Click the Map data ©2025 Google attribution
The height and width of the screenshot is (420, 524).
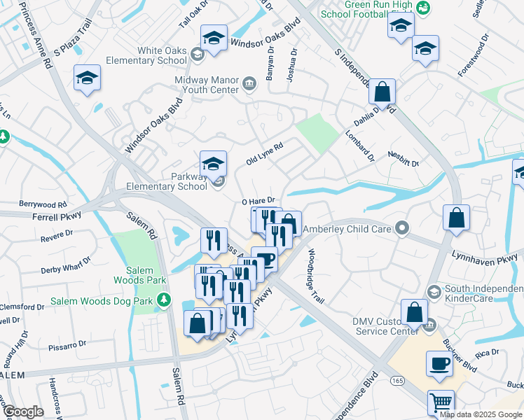(x=481, y=414)
